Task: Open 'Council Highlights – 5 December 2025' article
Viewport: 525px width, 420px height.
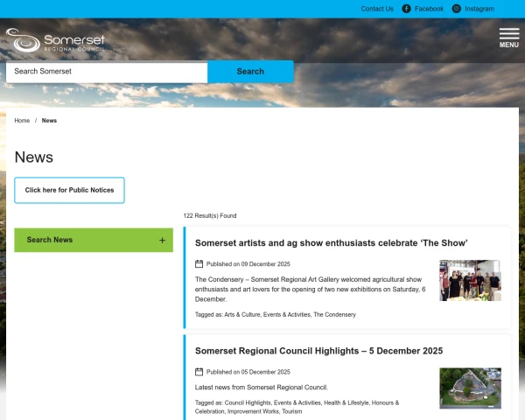Action: [318, 351]
